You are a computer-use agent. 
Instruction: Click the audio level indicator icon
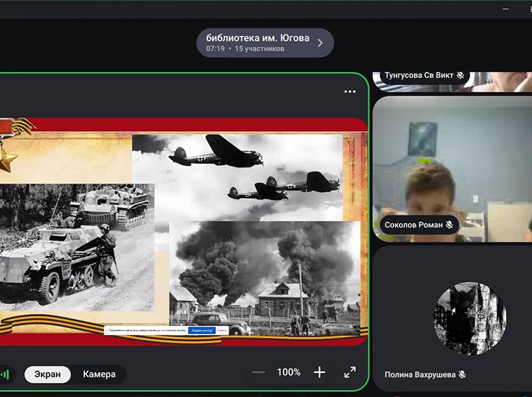pos(5,374)
